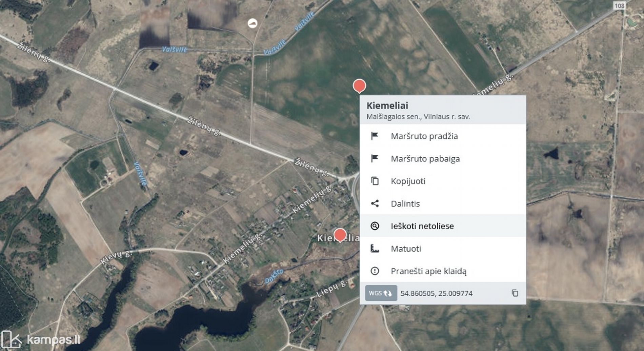Click the report error exclamation icon
Image resolution: width=644 pixels, height=351 pixels.
[x=375, y=271]
